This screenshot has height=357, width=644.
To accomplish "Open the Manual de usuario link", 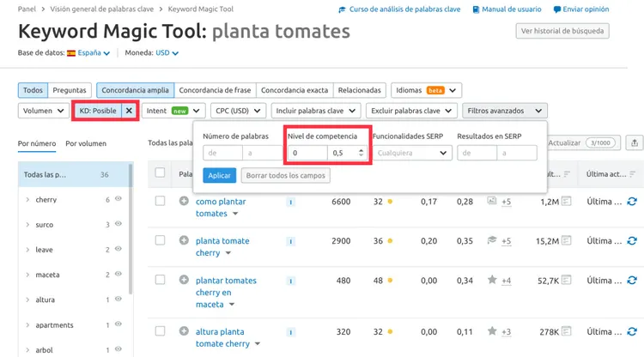I will (x=507, y=9).
